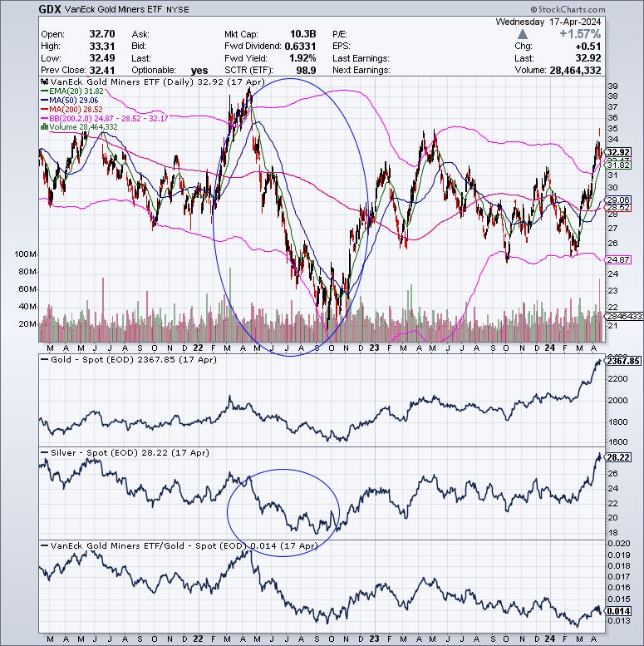Viewport: 644px width, 646px height.
Task: Click the 'Next Earnings:' label
Action: [361, 70]
